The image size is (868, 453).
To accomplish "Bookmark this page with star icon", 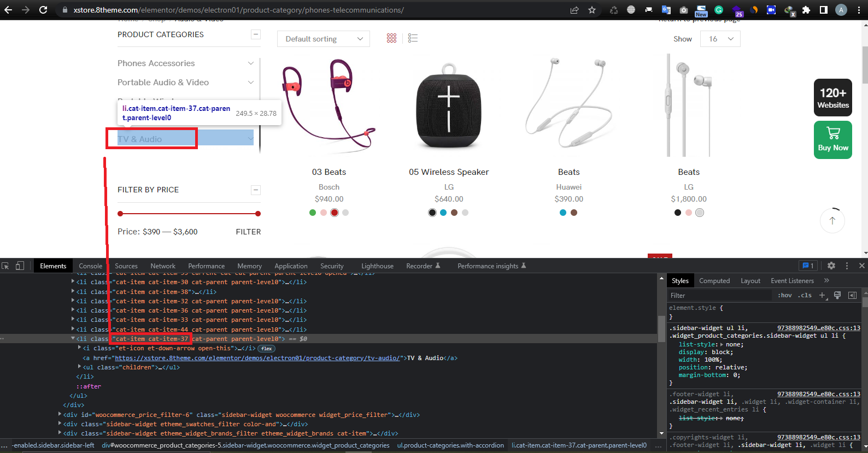I will pyautogui.click(x=592, y=10).
